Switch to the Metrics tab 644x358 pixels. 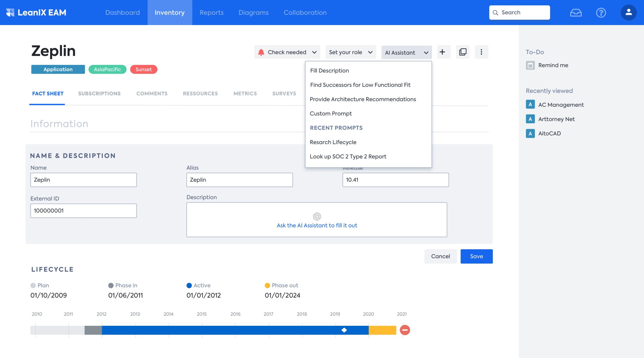pyautogui.click(x=245, y=93)
